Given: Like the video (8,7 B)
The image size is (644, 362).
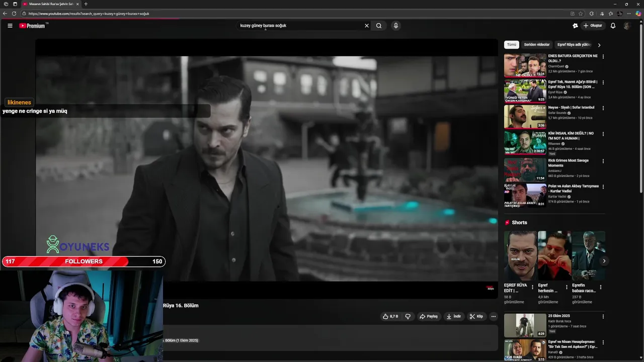Looking at the screenshot, I should [390, 316].
